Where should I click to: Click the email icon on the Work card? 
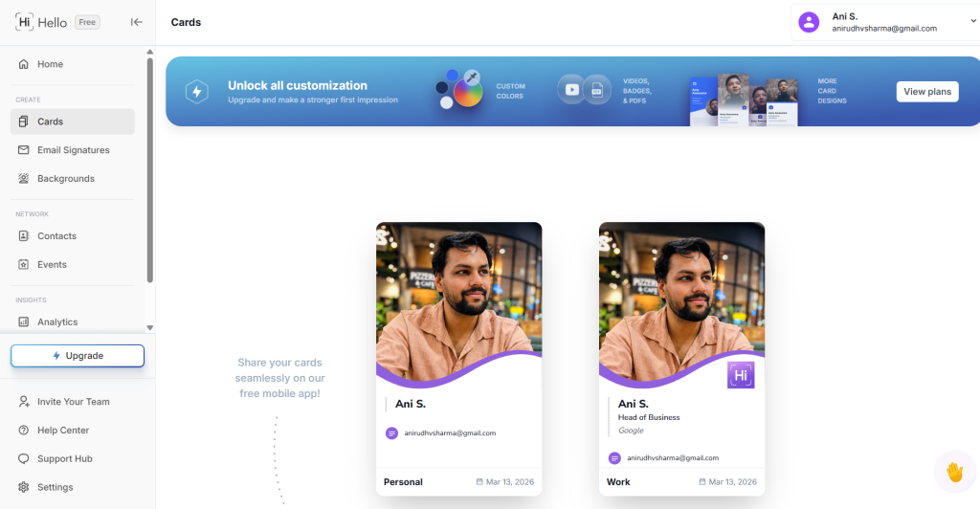[615, 458]
